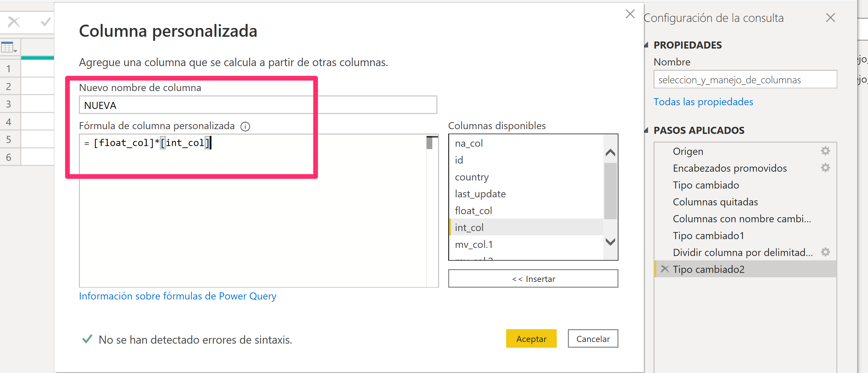This screenshot has width=868, height=373.
Task: Open settings gear for Dividir columna step
Action: (825, 252)
